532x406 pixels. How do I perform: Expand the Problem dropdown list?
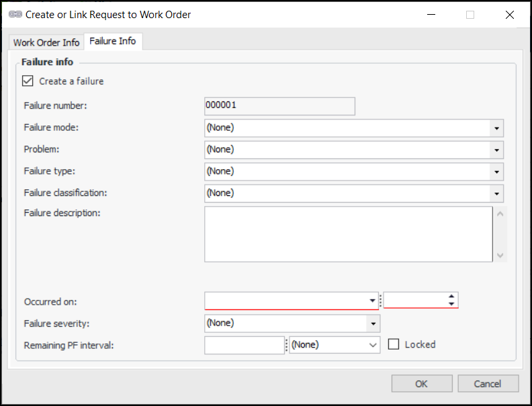tap(496, 150)
